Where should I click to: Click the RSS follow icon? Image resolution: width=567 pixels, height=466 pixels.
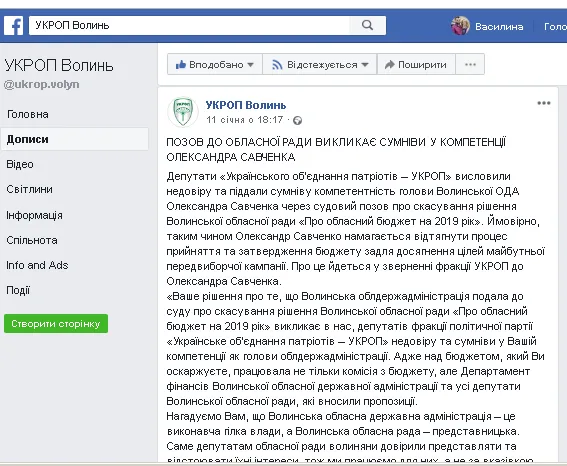click(x=277, y=65)
